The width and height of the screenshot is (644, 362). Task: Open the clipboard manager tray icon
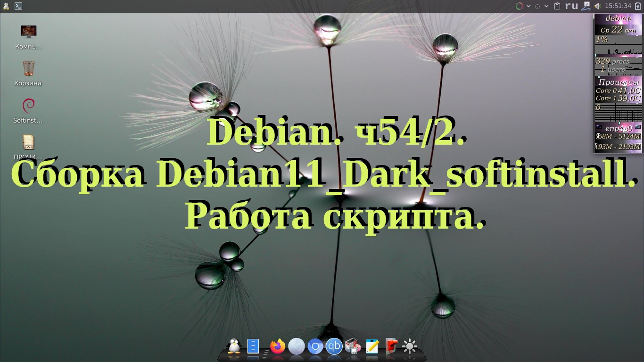(558, 6)
